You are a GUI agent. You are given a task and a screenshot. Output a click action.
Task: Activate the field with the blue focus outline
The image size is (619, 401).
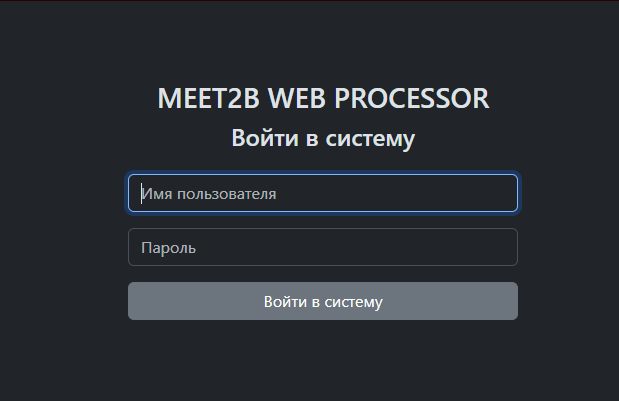pyautogui.click(x=322, y=193)
